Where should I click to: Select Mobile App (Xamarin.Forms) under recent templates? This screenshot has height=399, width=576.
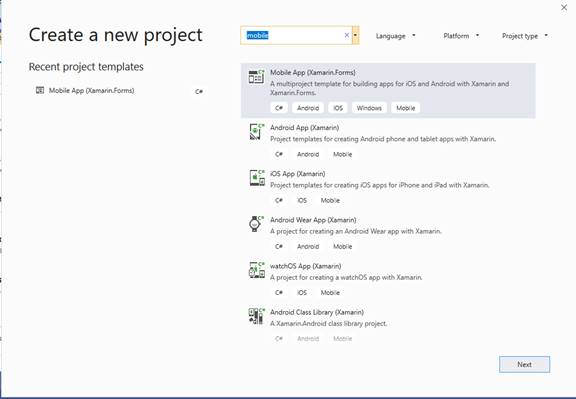coord(91,91)
